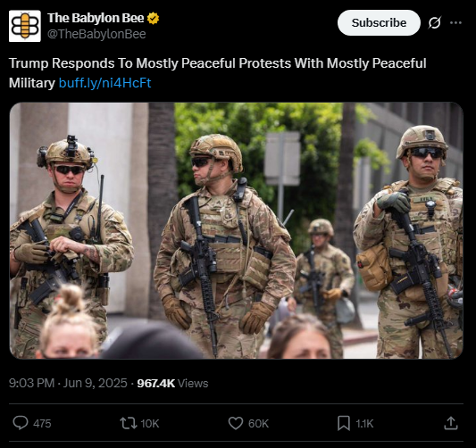This screenshot has height=448, width=476.
Task: Bookmark this post
Action: point(344,423)
